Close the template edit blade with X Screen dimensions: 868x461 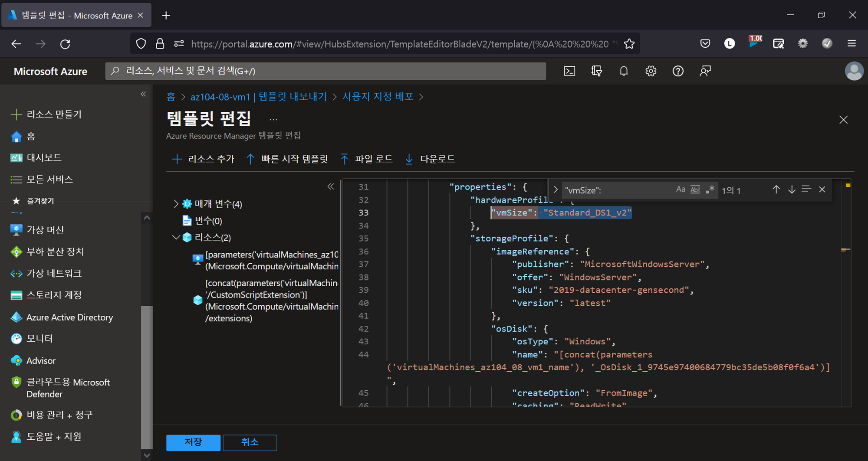[x=843, y=120]
